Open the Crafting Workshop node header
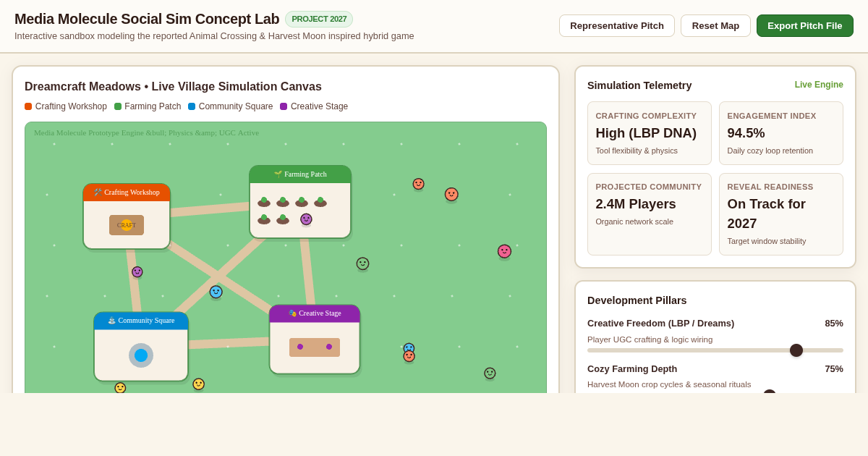 point(127,193)
